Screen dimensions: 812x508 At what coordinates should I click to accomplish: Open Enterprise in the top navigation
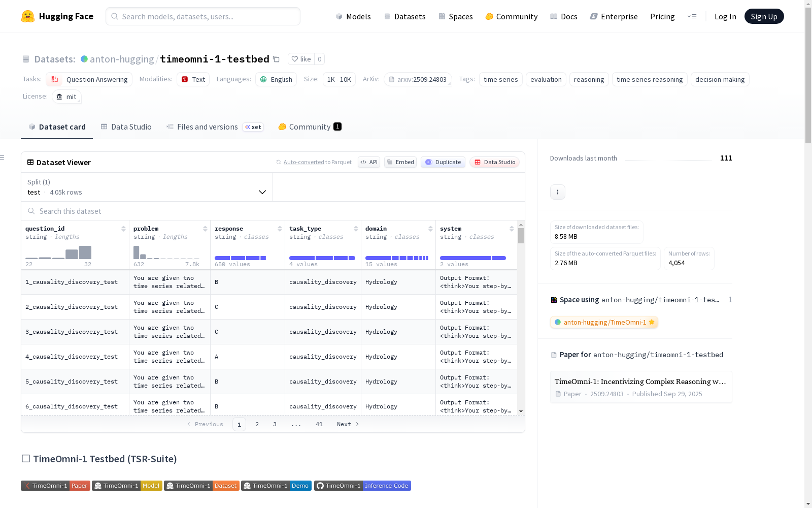click(x=614, y=16)
